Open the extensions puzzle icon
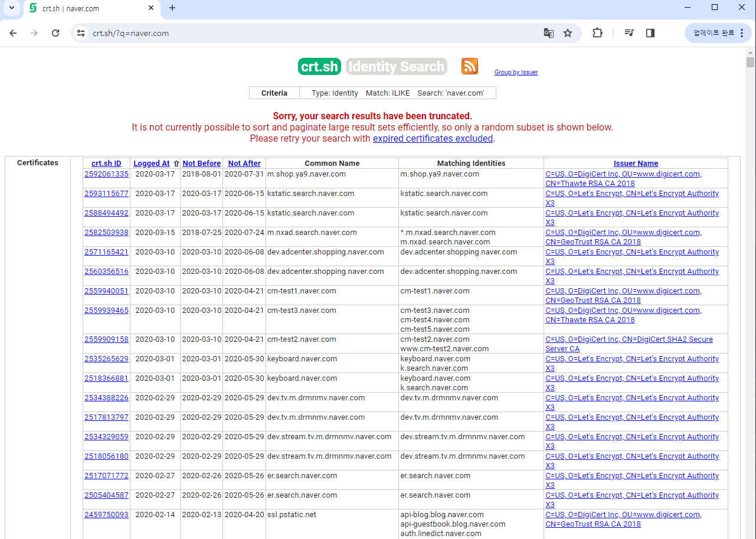The height and width of the screenshot is (539, 756). [597, 33]
